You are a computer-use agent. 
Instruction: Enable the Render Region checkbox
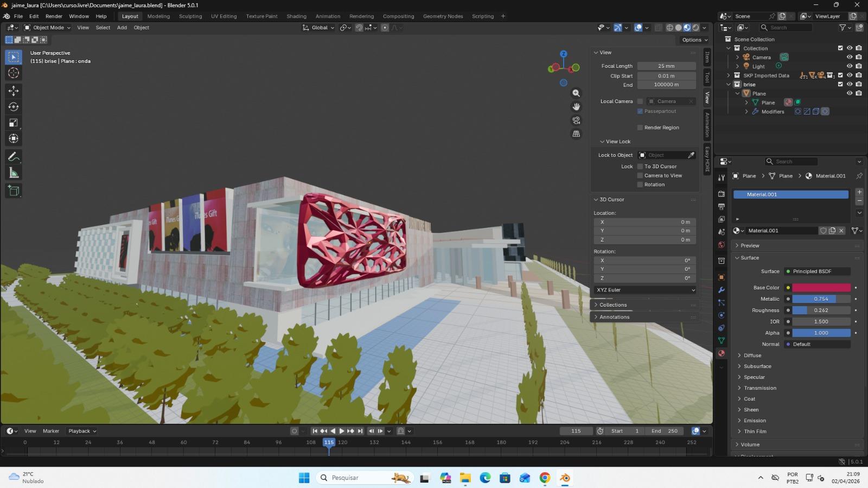(640, 128)
